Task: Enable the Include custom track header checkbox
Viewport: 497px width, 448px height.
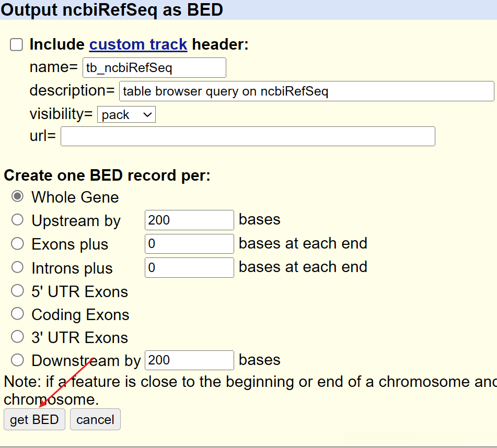Action: [17, 45]
